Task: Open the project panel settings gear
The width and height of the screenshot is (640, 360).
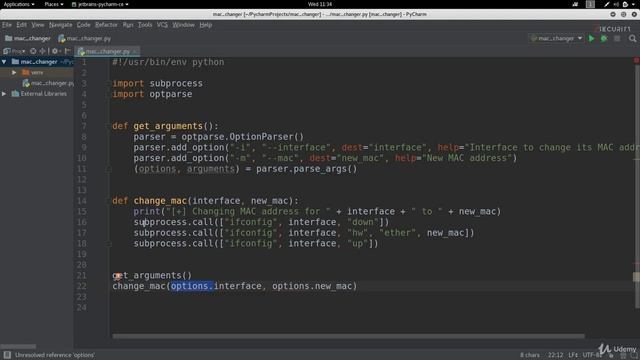Action: pos(55,51)
